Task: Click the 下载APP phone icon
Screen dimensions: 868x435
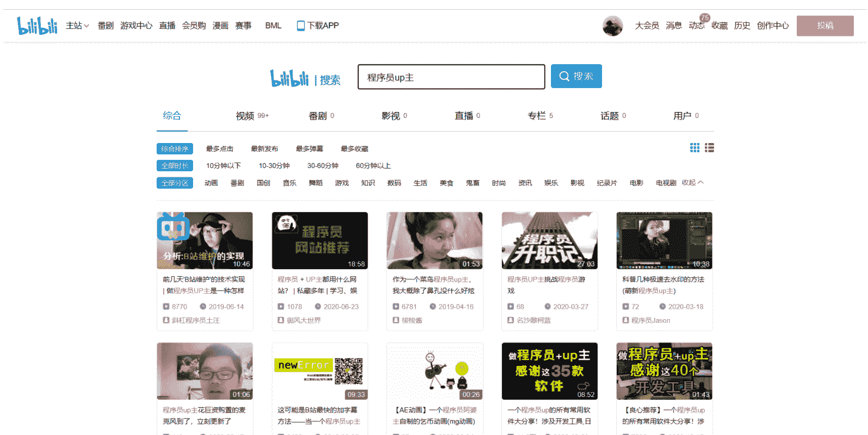Action: pyautogui.click(x=300, y=26)
